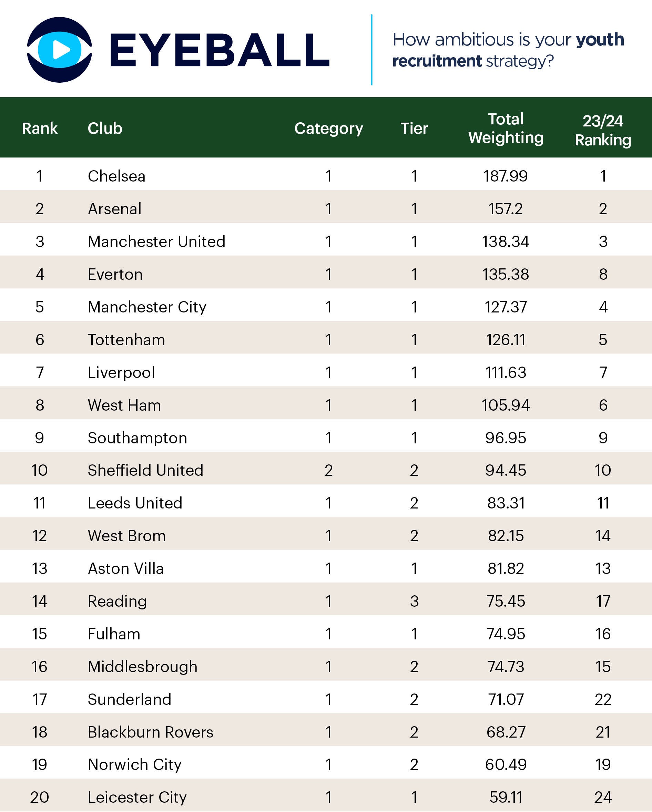The image size is (652, 812).
Task: Select the Club column header
Action: (105, 129)
